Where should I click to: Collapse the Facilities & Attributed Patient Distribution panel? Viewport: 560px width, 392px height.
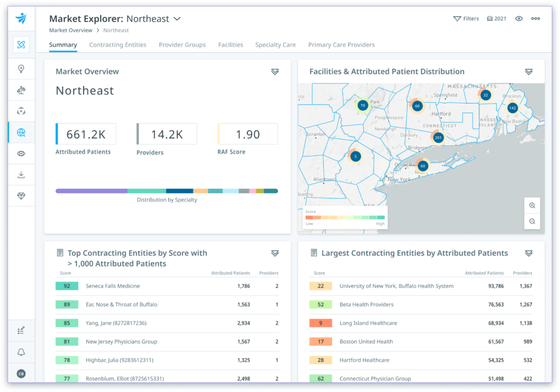pyautogui.click(x=528, y=72)
